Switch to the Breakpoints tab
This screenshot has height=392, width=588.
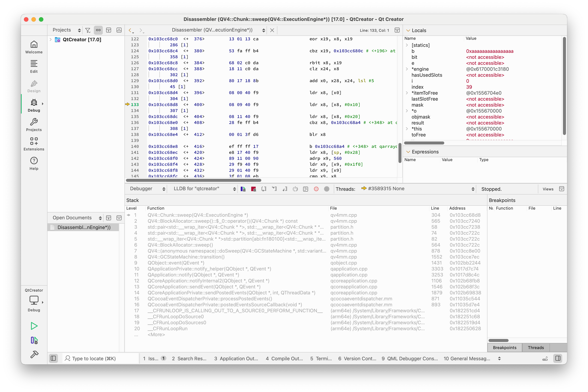click(504, 348)
